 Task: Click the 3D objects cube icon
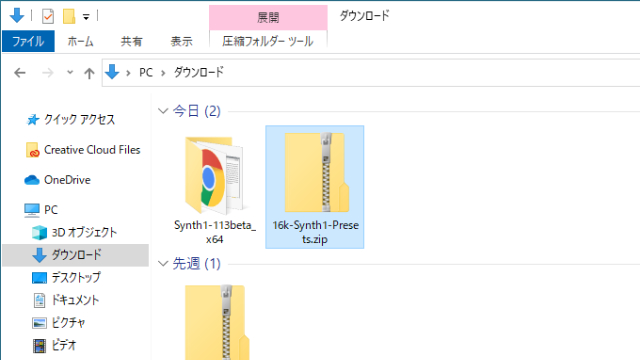39,233
